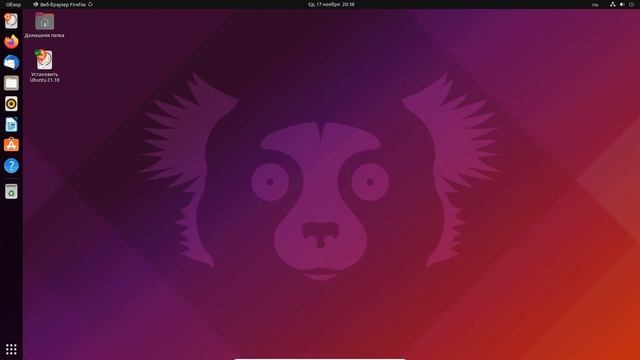
Task: Open Ubuntu Software store in dock
Action: click(x=11, y=145)
